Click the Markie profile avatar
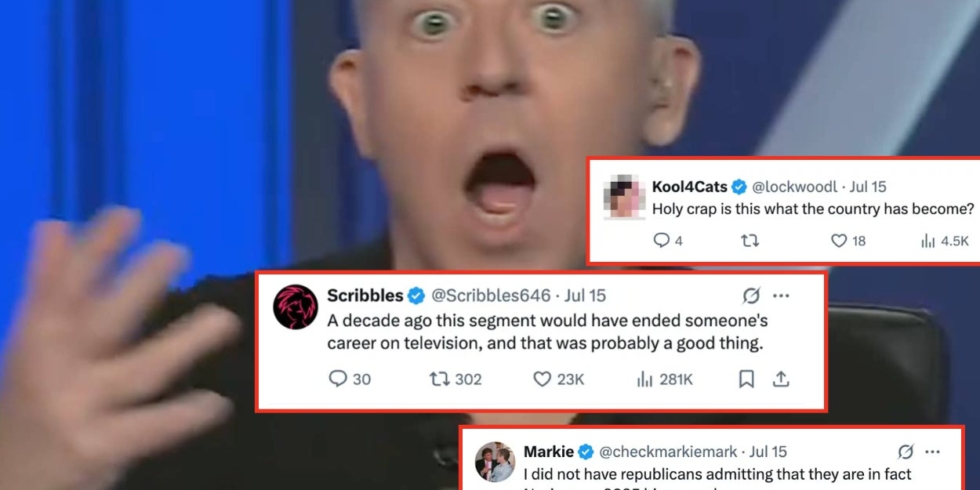Viewport: 980px width, 490px height. point(495,462)
